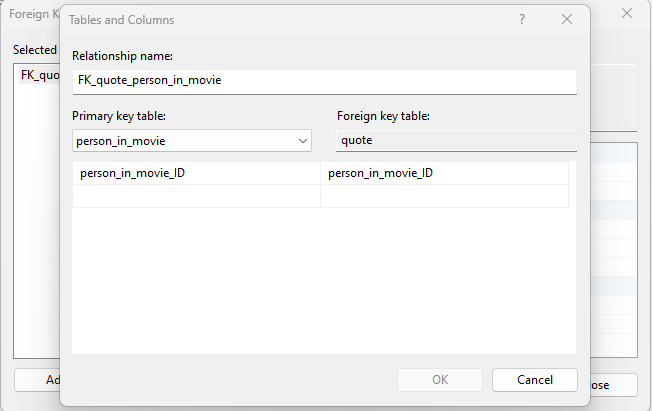
Task: Select foreign key column person_in_movie_ID cell
Action: pyautogui.click(x=444, y=173)
